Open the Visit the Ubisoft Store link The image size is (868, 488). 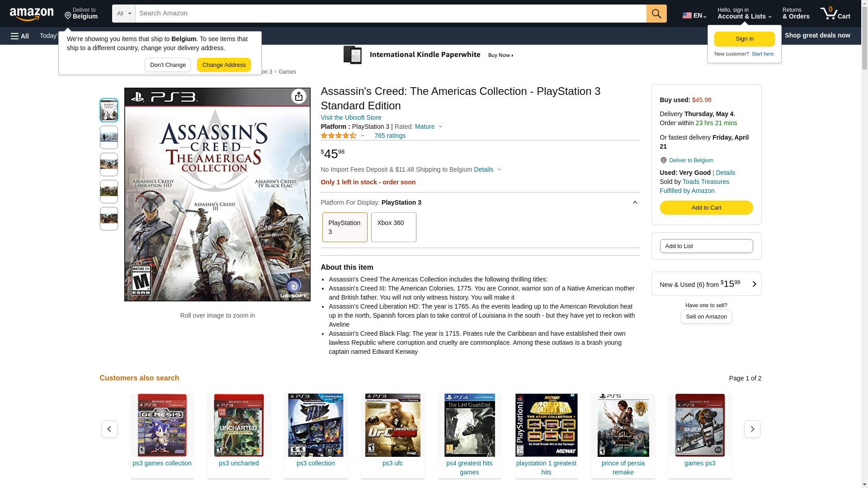point(351,117)
